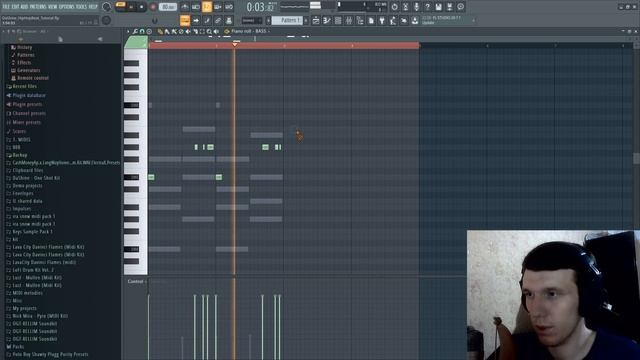The height and width of the screenshot is (360, 640).
Task: Click the tempo field showing 80
Action: [x=168, y=7]
